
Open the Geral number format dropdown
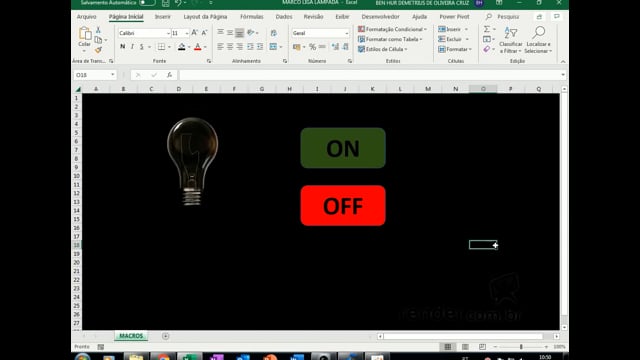pos(347,33)
